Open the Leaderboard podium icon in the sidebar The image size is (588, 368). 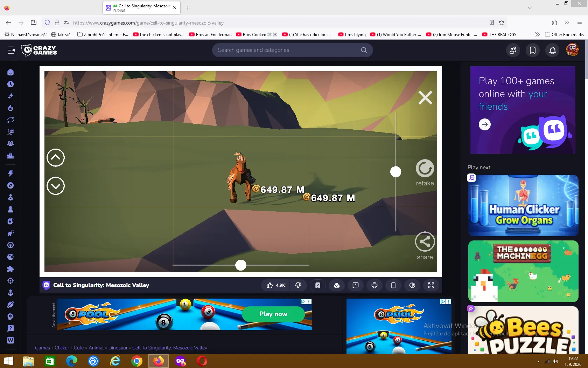click(x=10, y=156)
